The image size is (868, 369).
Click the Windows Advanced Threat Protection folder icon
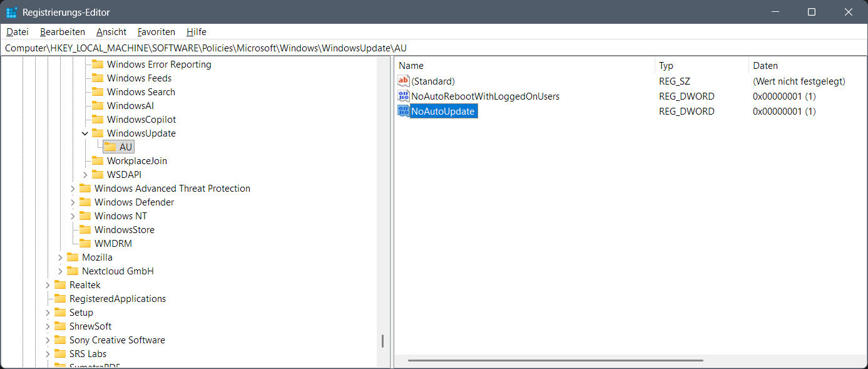point(85,188)
